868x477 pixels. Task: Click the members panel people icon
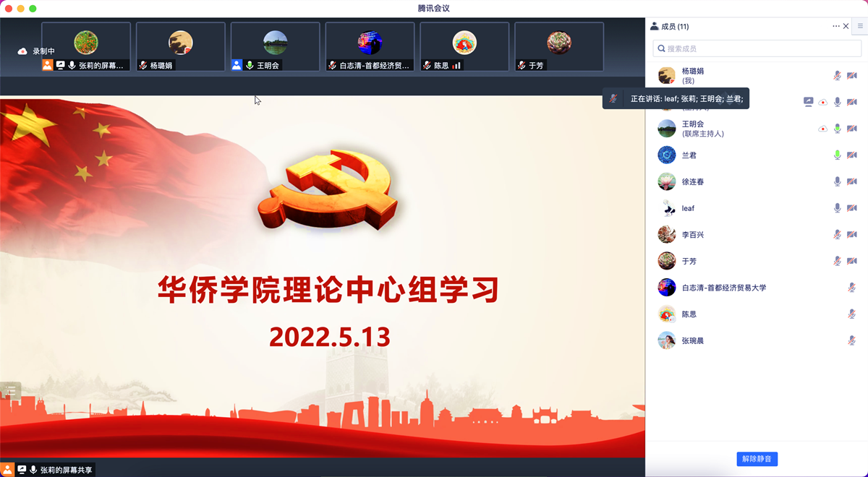pyautogui.click(x=655, y=26)
